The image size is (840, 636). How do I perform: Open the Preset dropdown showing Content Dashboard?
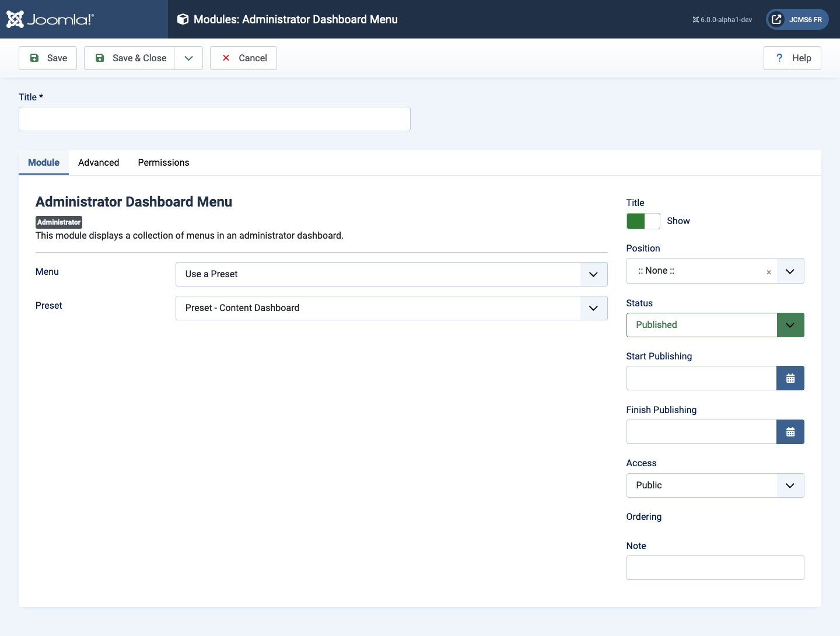pyautogui.click(x=391, y=308)
